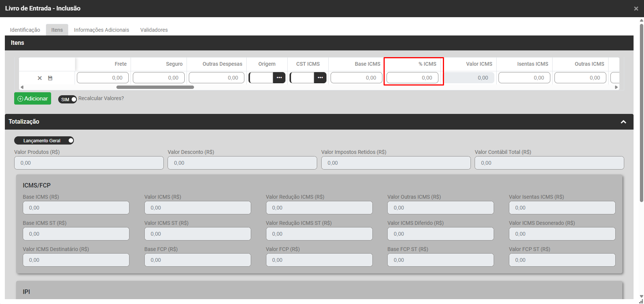The image size is (644, 304).
Task: Click the horizontal scrollbar of items grid
Action: click(x=155, y=87)
